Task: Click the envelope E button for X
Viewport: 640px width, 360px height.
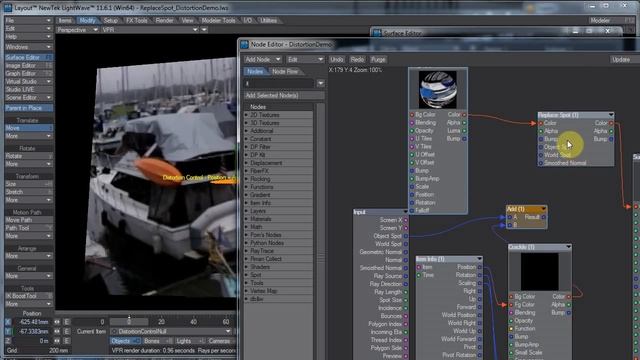Action: coord(67,322)
